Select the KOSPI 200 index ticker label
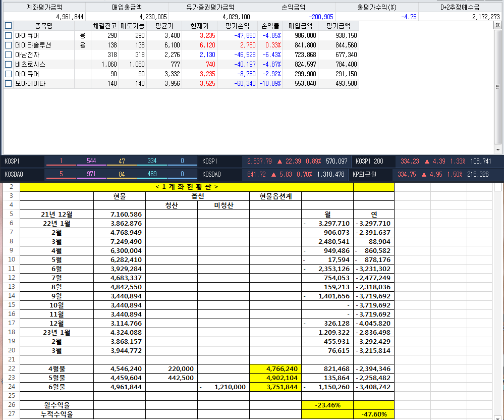504x420 pixels. pos(369,162)
